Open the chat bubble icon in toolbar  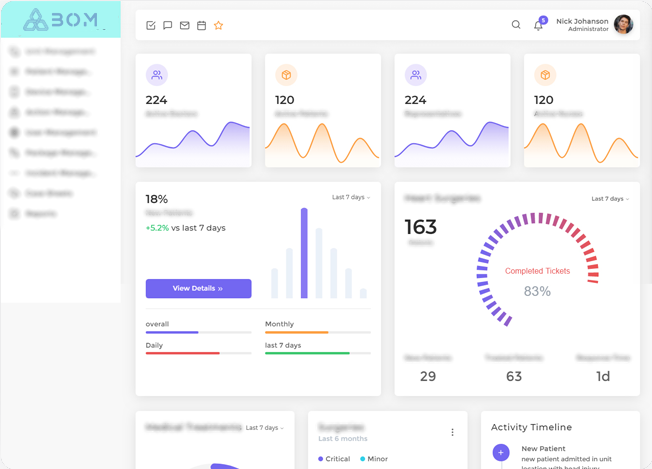click(x=168, y=25)
